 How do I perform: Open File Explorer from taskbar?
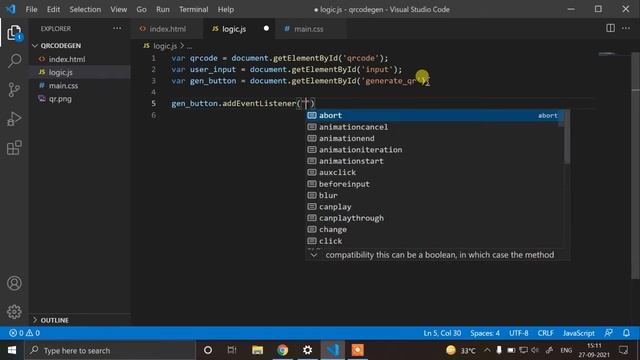257,350
